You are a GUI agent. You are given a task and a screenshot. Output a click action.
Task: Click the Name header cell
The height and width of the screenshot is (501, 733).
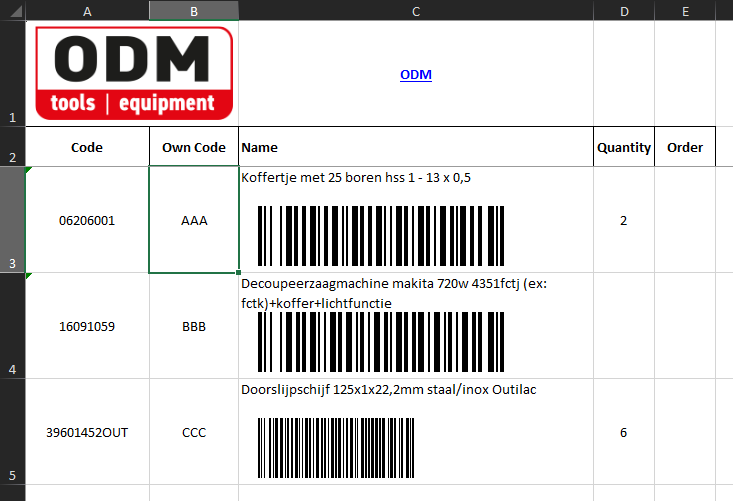416,147
